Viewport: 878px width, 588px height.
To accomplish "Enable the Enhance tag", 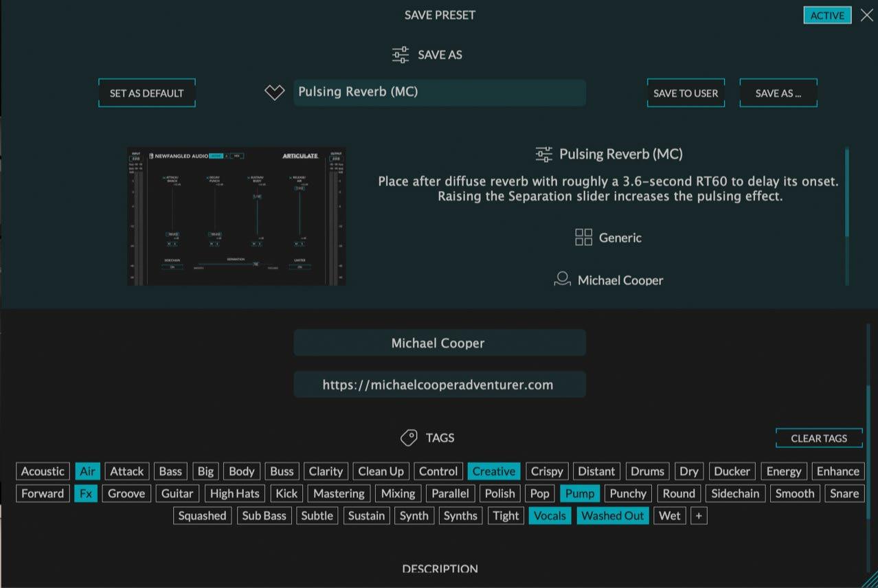I will click(837, 471).
